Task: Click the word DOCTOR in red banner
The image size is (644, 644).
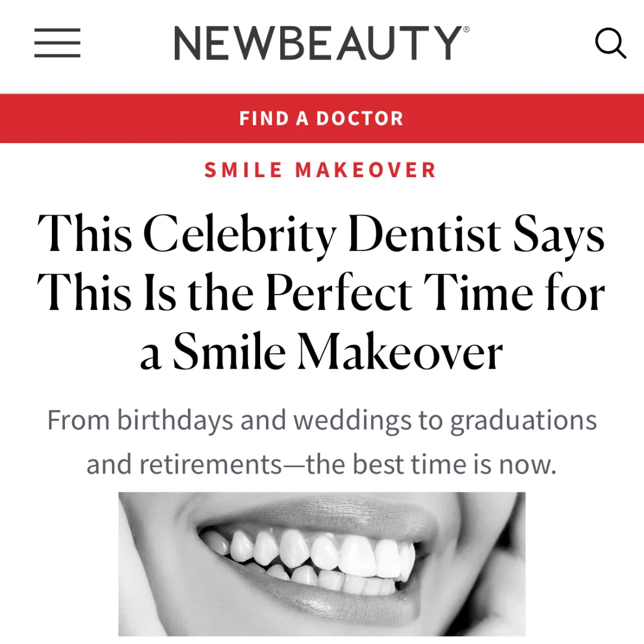Action: [360, 119]
